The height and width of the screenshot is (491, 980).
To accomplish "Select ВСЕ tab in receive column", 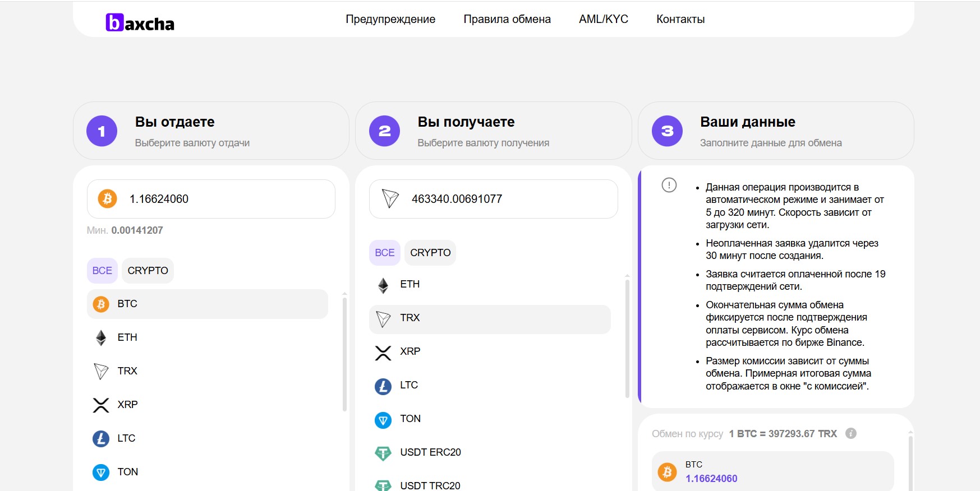I will 385,253.
